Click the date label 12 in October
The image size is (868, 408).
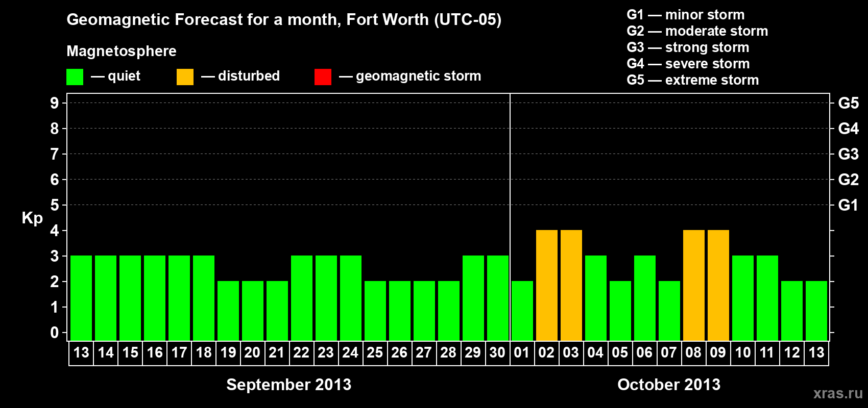792,352
